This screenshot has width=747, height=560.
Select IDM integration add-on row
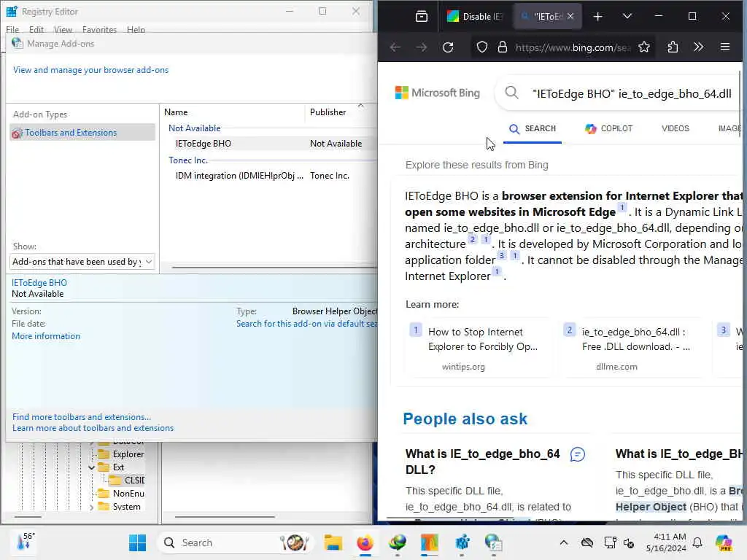pos(269,176)
